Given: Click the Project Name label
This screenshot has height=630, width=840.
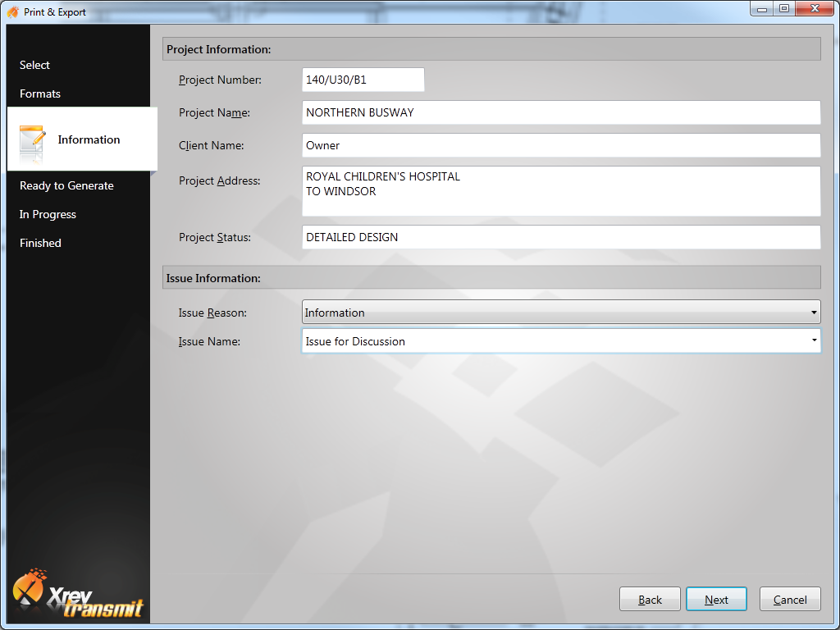Looking at the screenshot, I should [214, 112].
